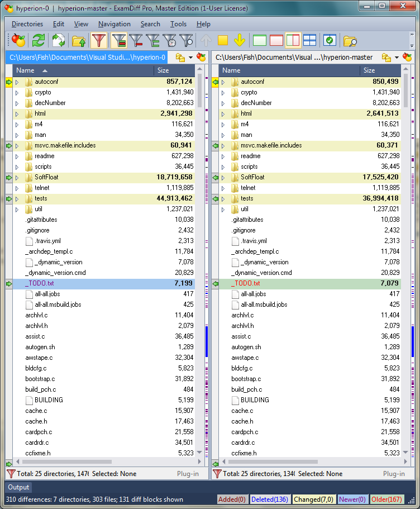The width and height of the screenshot is (420, 509).
Task: Click the ExamDiff apples compare icon in toolbar
Action: 18,41
